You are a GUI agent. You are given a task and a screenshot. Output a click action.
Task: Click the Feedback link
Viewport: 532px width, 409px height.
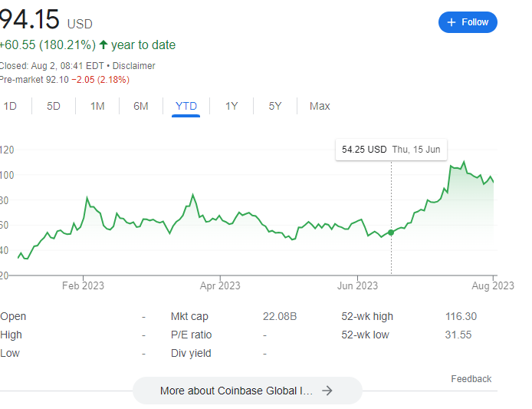[x=471, y=379]
